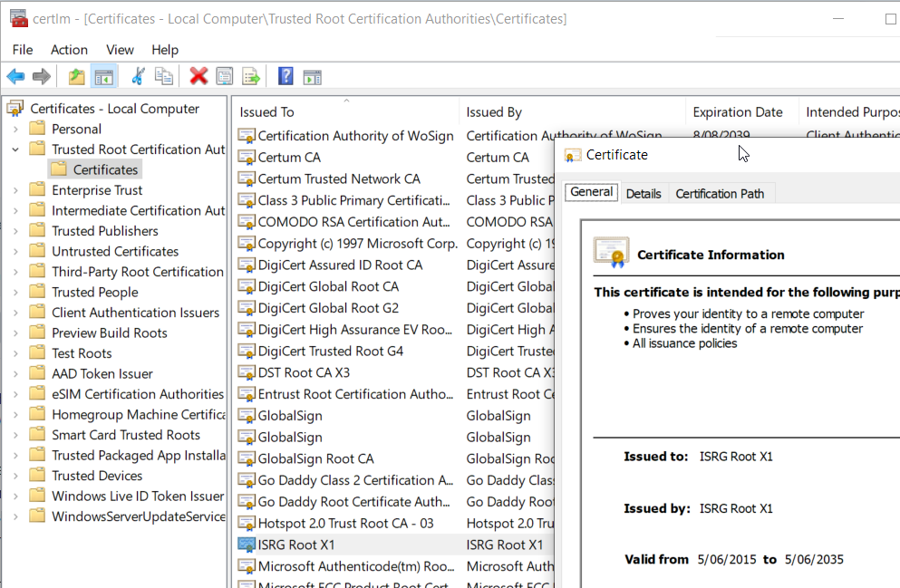The image size is (900, 588).
Task: Expand the Trusted People node
Action: (x=15, y=292)
